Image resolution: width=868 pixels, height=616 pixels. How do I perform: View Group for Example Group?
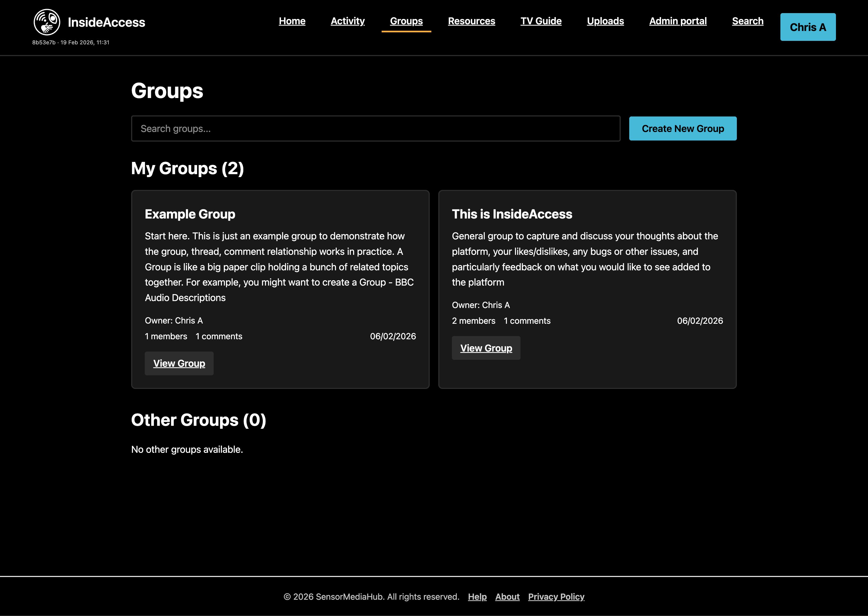(179, 363)
